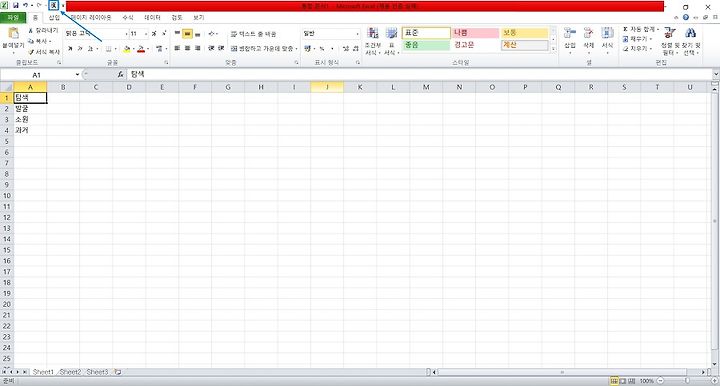The height and width of the screenshot is (386, 720).
Task: Apply the yellow Fill Color bucket
Action: [127, 48]
